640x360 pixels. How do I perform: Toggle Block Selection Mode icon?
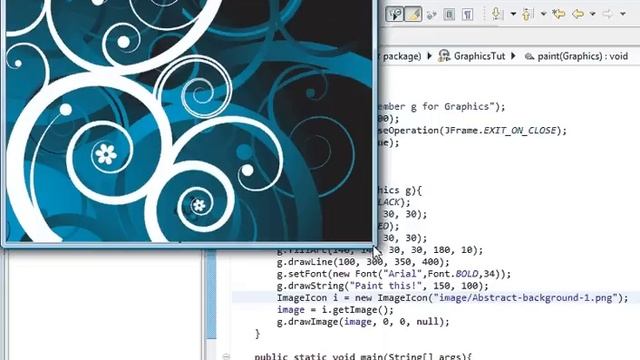point(449,14)
